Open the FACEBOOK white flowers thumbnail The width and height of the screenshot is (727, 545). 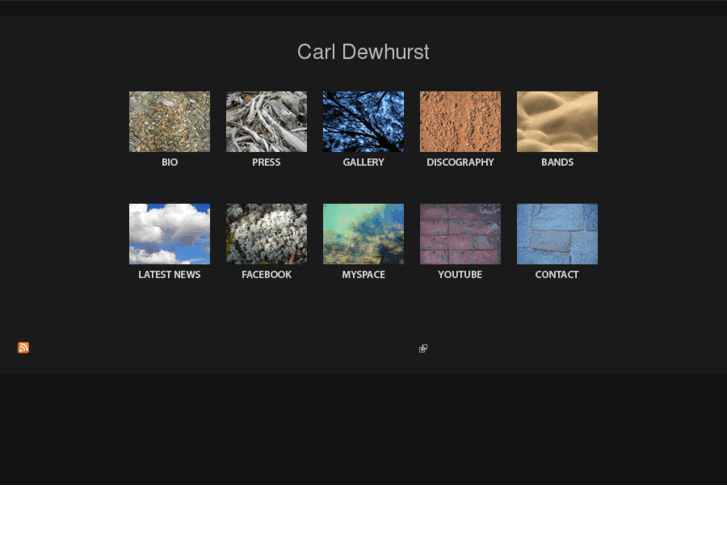[266, 234]
